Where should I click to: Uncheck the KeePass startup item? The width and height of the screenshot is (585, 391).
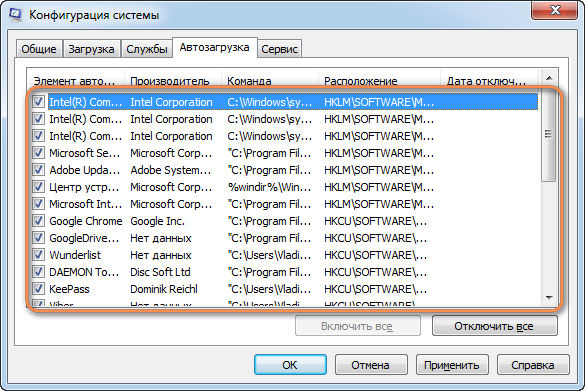point(38,289)
